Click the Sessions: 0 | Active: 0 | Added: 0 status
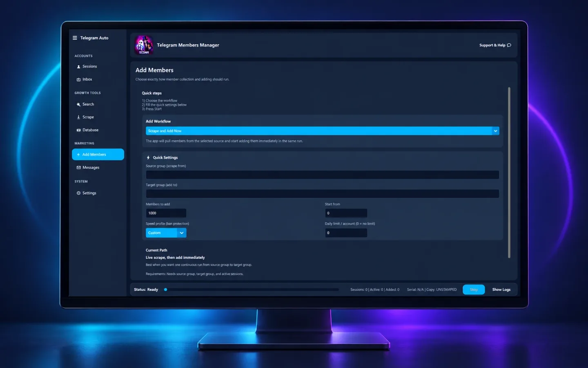This screenshot has width=588, height=368. click(375, 289)
